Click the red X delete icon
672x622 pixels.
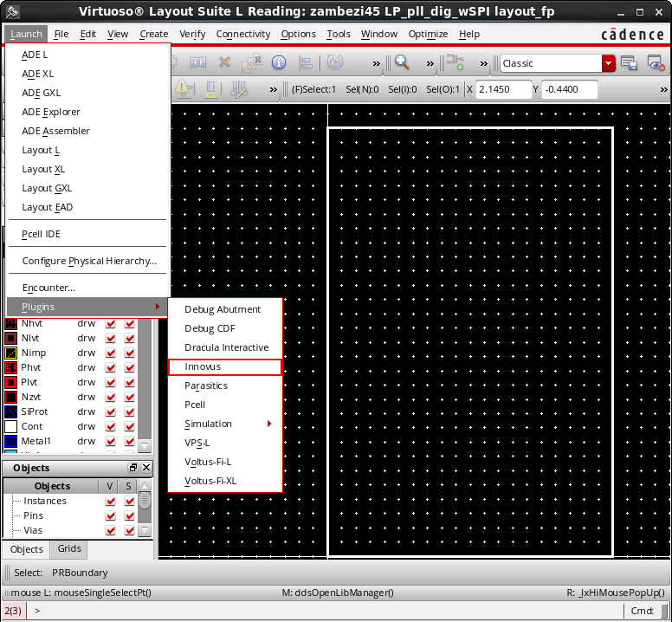coord(224,63)
